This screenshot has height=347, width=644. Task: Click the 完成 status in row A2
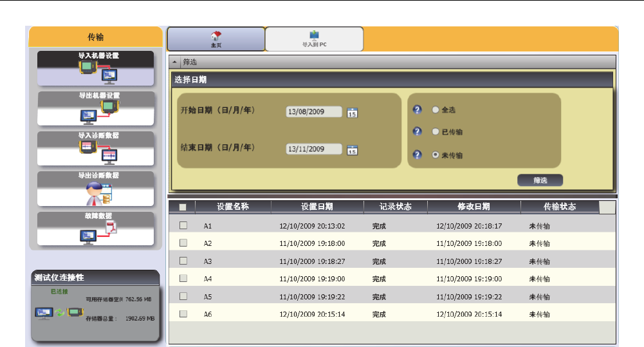pyautogui.click(x=379, y=244)
